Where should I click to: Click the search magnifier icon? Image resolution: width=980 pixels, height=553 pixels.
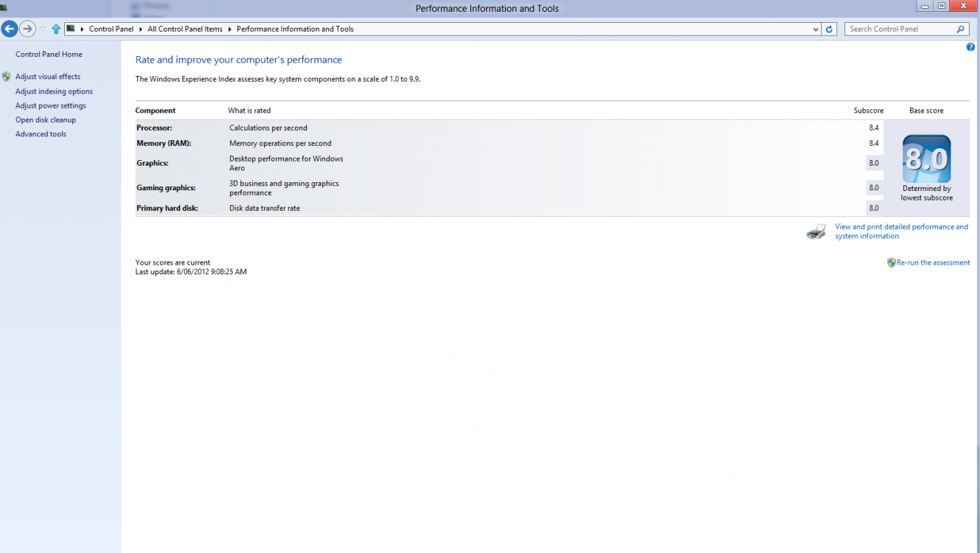[961, 29]
